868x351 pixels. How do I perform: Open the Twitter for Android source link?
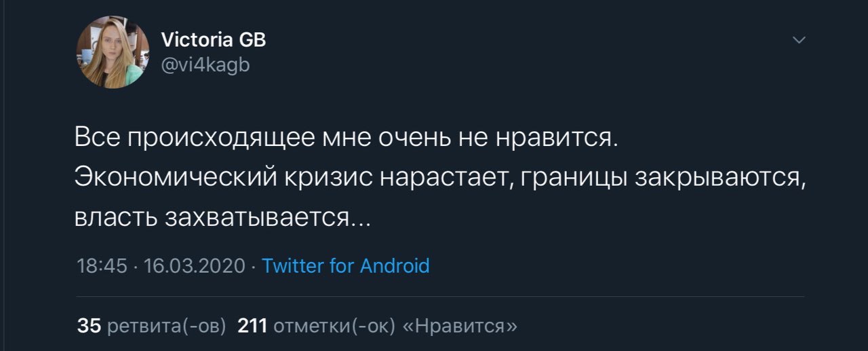click(x=345, y=265)
